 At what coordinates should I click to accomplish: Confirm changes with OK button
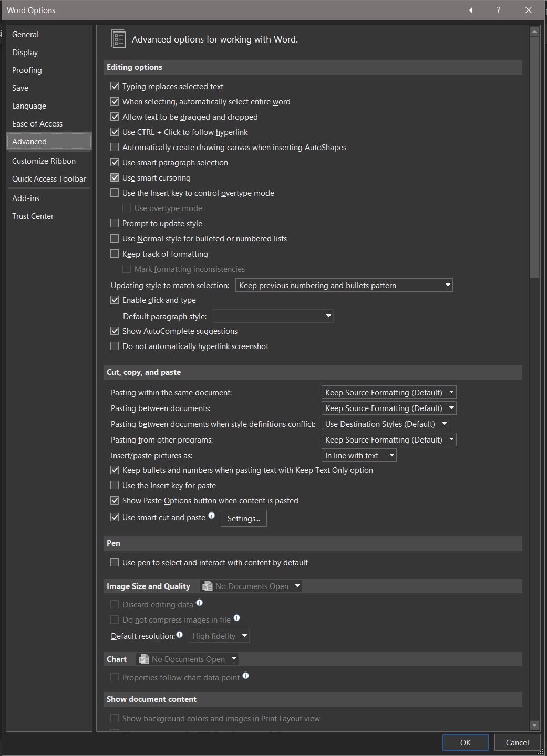click(466, 742)
